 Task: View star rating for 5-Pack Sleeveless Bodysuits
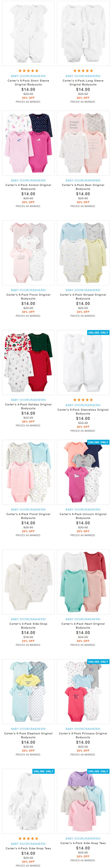(83, 400)
